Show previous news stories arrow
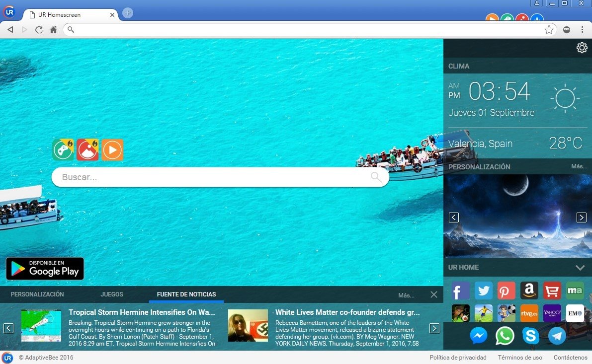 (8, 328)
